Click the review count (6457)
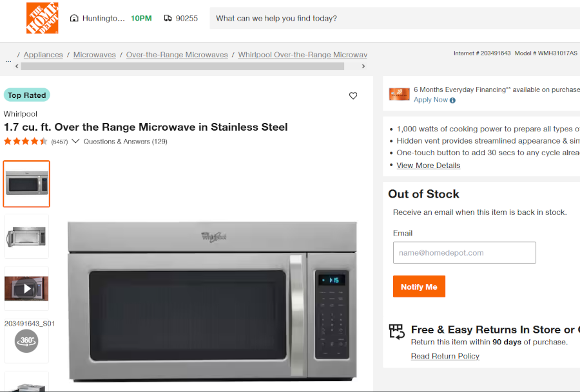Image resolution: width=580 pixels, height=392 pixels. [59, 142]
